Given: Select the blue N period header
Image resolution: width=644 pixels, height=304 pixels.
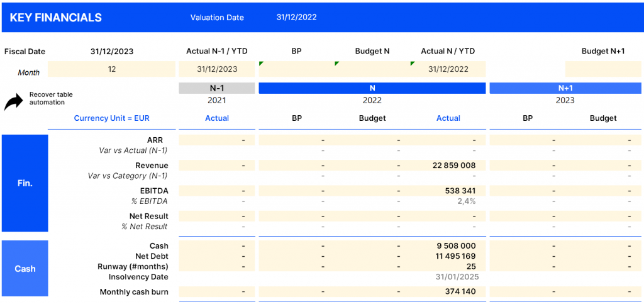Looking at the screenshot, I should pos(372,88).
